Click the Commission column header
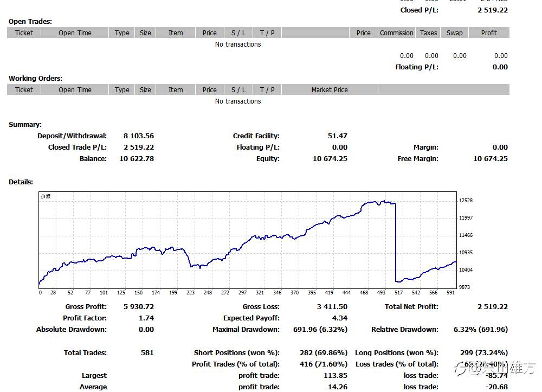 click(397, 33)
